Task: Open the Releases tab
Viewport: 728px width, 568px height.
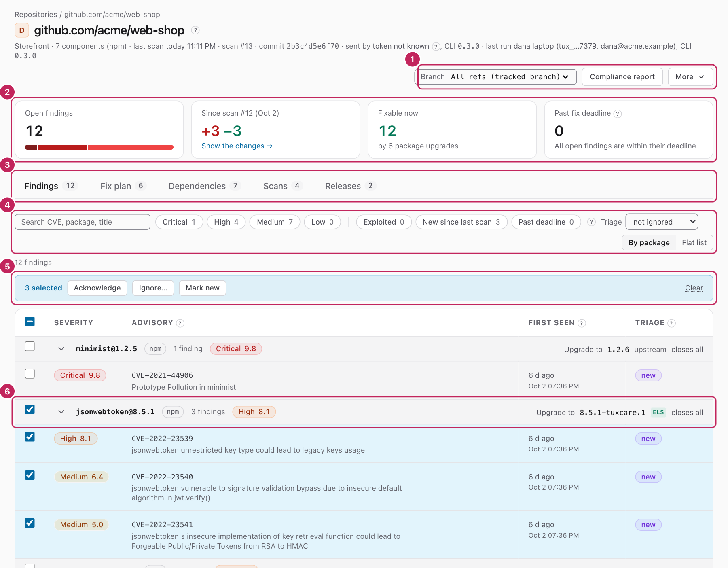Action: pos(350,186)
